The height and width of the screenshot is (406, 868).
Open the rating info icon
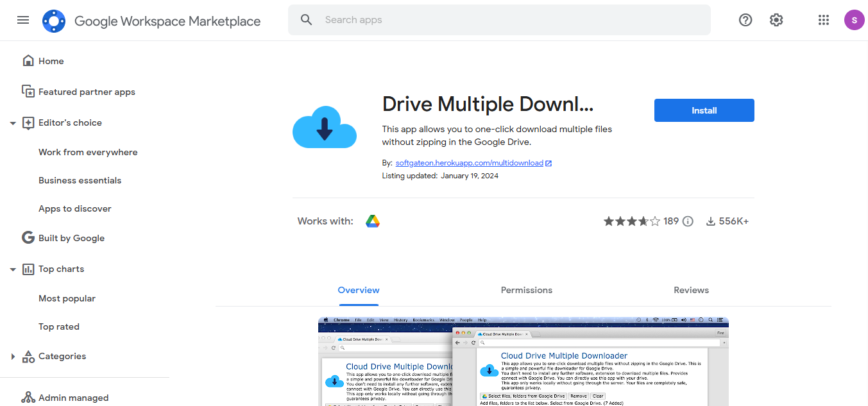coord(688,221)
